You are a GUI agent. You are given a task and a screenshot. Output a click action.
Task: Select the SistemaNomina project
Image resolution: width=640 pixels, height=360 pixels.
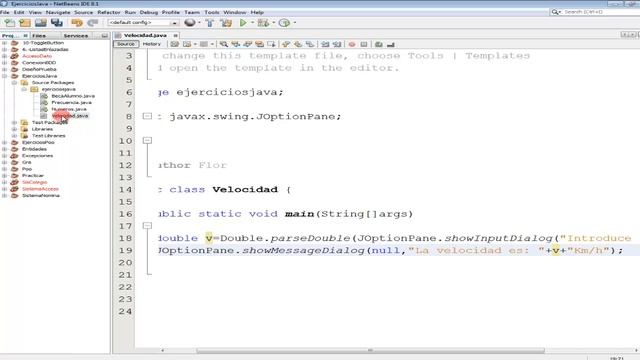click(x=41, y=196)
